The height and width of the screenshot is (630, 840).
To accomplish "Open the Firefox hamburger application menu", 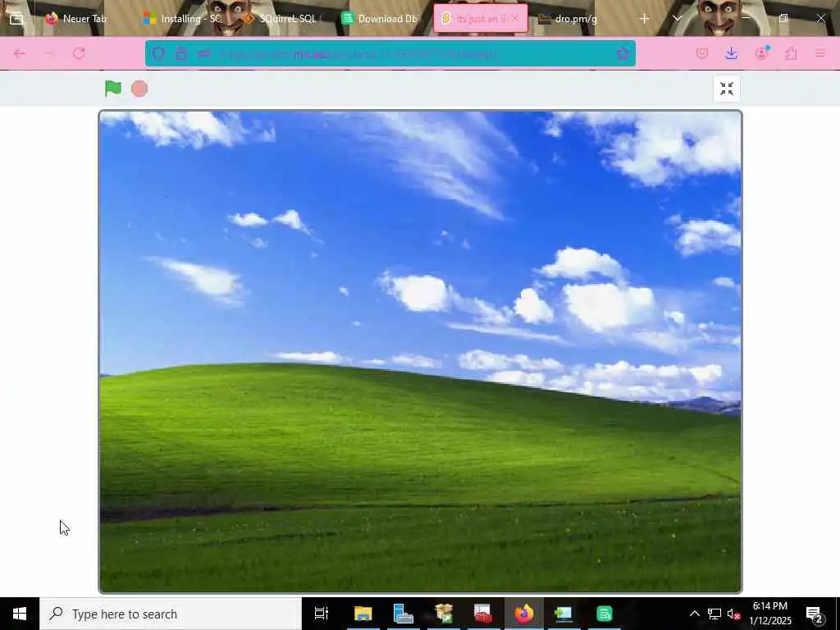I will point(820,53).
